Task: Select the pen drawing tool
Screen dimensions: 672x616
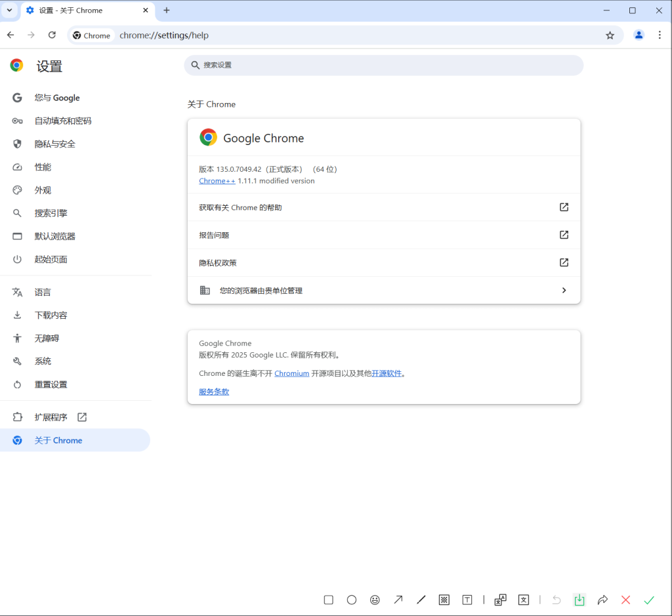Action: tap(421, 600)
